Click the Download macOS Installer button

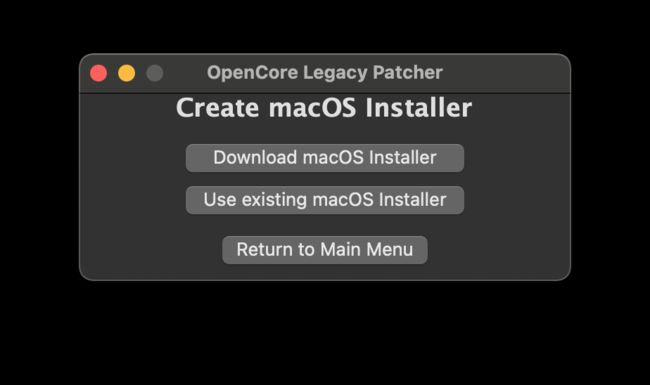[x=325, y=158]
